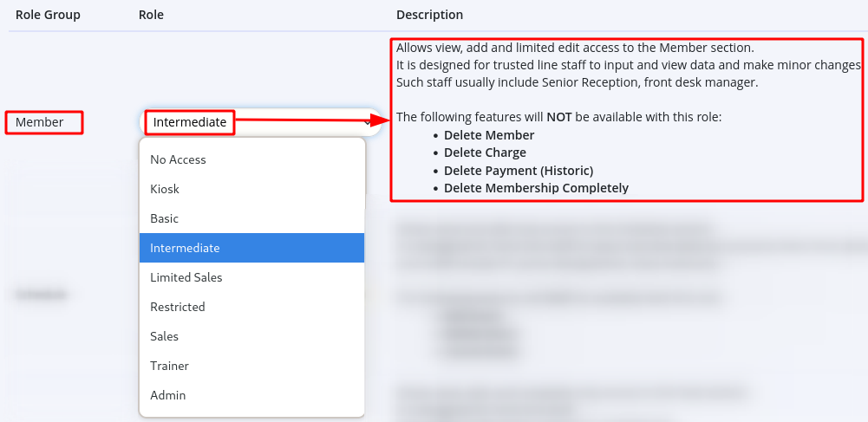The width and height of the screenshot is (868, 422).
Task: Select the No Access role option
Action: 178,159
